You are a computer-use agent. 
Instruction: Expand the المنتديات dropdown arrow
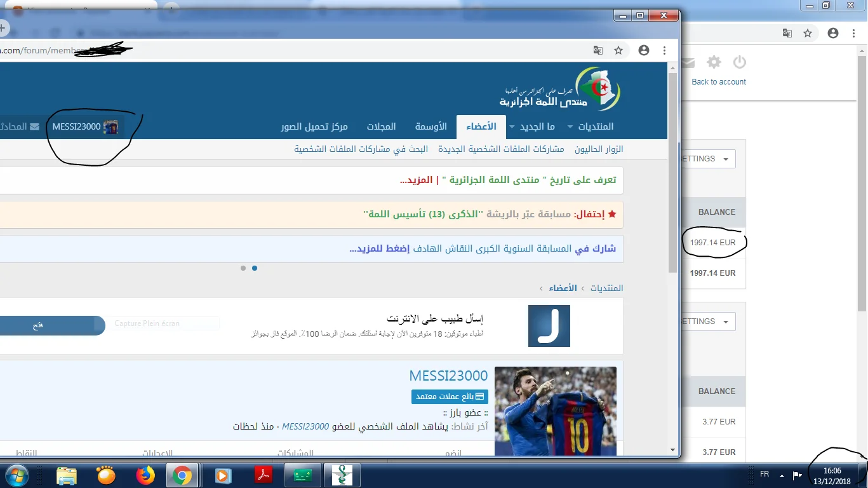(570, 127)
